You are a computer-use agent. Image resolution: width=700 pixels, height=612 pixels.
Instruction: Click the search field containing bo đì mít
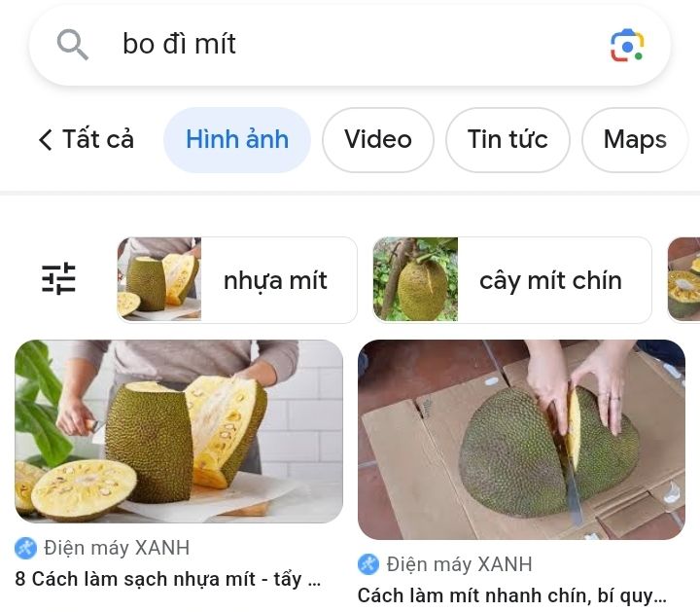click(350, 45)
